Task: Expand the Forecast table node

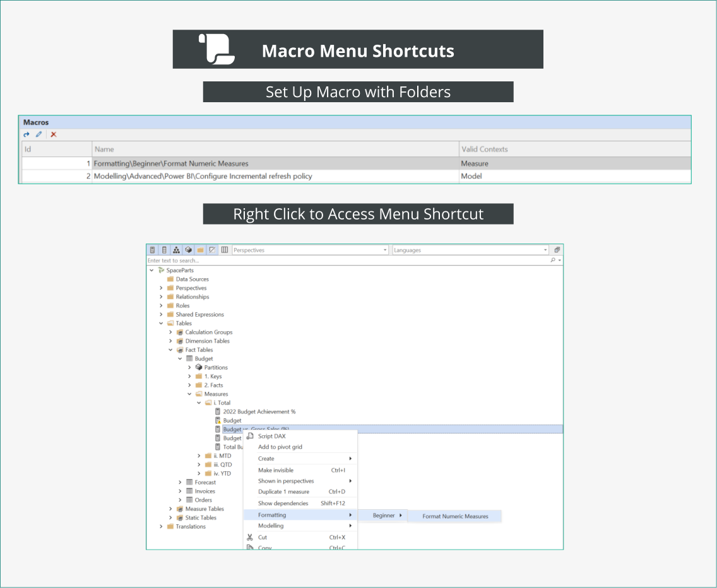Action: (x=180, y=482)
